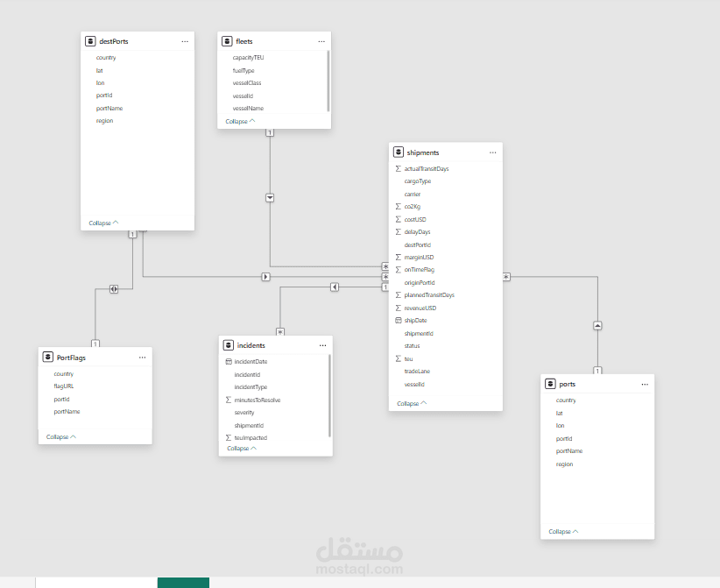720x588 pixels.
Task: Select the country field in PortFlags
Action: [63, 374]
